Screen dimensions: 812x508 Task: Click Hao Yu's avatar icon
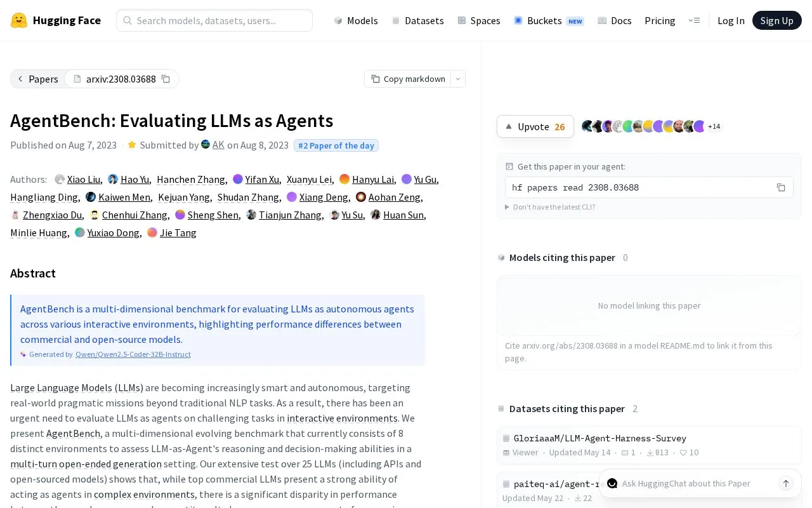pos(113,179)
